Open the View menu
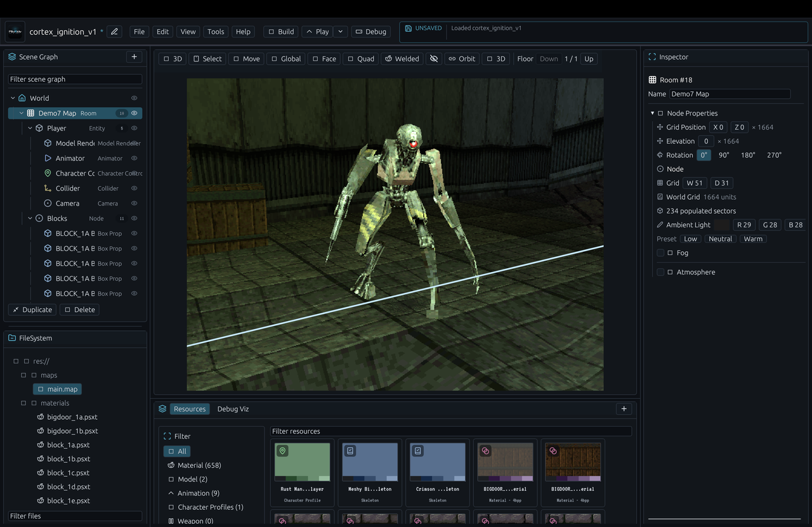This screenshot has height=527, width=812. 188,31
